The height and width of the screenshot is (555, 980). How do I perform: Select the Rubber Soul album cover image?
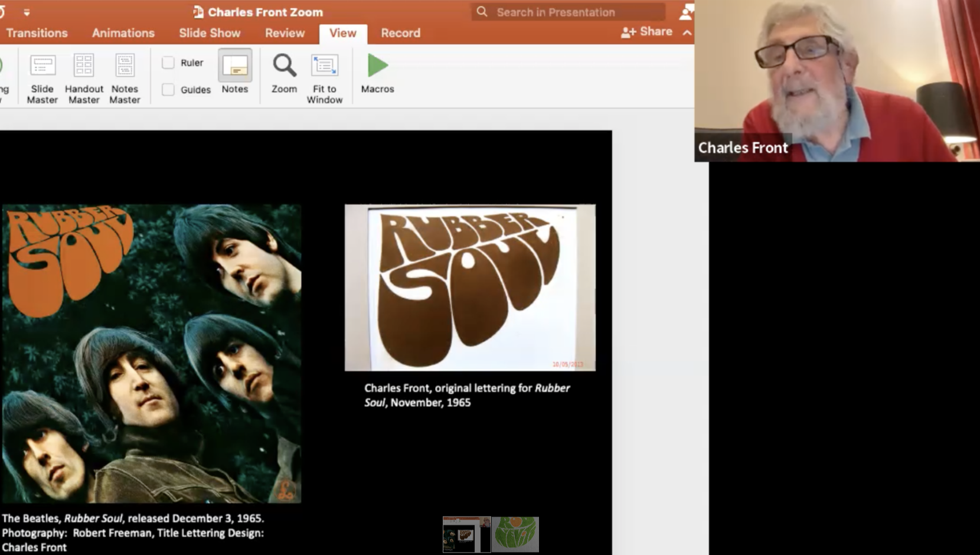152,354
